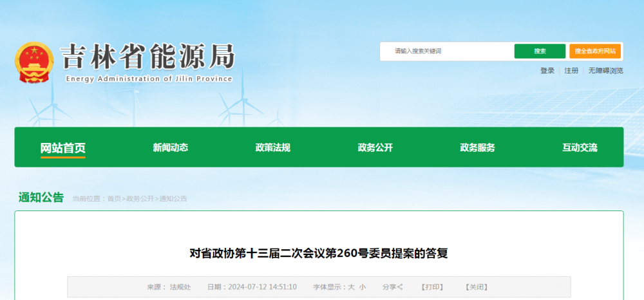Screen dimensions: 644x300
Task: Select the 政务服务 navigation item
Action: point(478,147)
